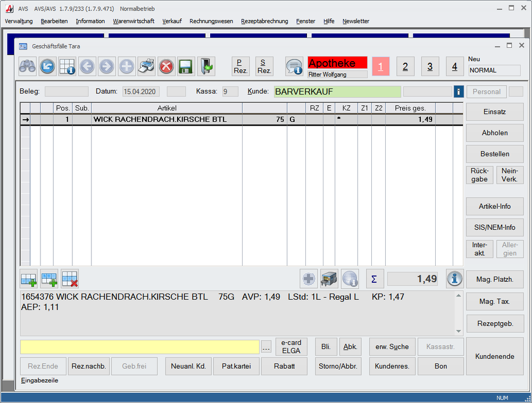This screenshot has width=532, height=403.
Task: Click the exit door icon
Action: [206, 66]
